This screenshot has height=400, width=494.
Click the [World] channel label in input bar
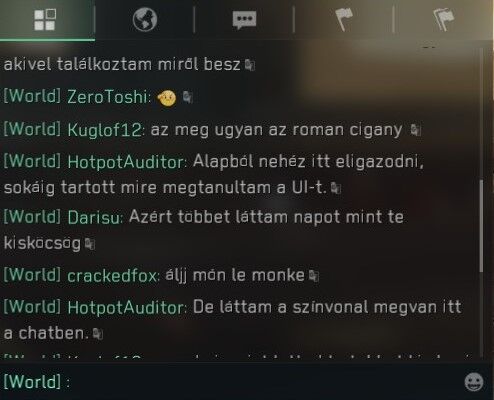[32, 381]
